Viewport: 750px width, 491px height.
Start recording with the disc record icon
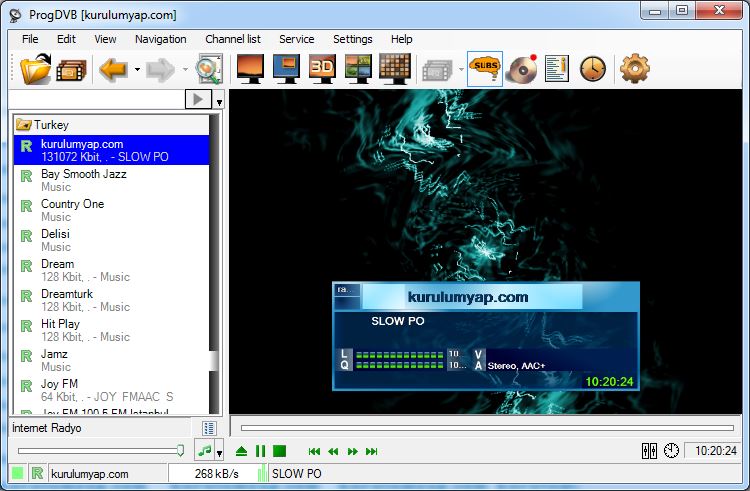523,69
